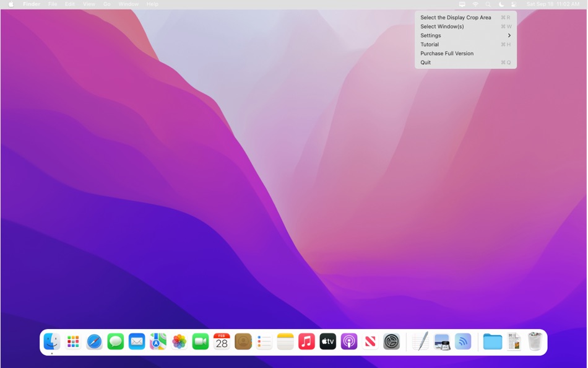This screenshot has height=368, width=588.
Task: Open Apple News from the Dock
Action: click(370, 341)
